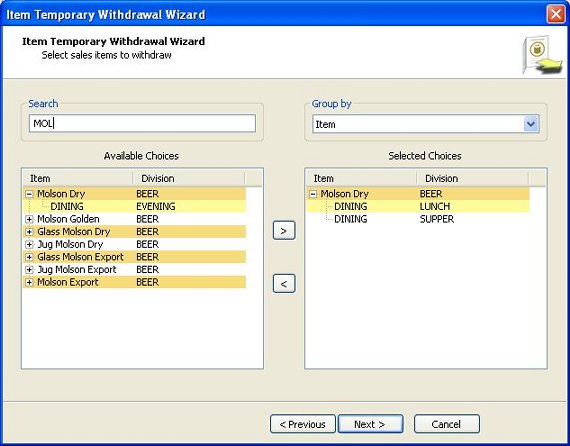The width and height of the screenshot is (570, 446).
Task: Select Jug Molson Dry row
Action: pyautogui.click(x=135, y=244)
